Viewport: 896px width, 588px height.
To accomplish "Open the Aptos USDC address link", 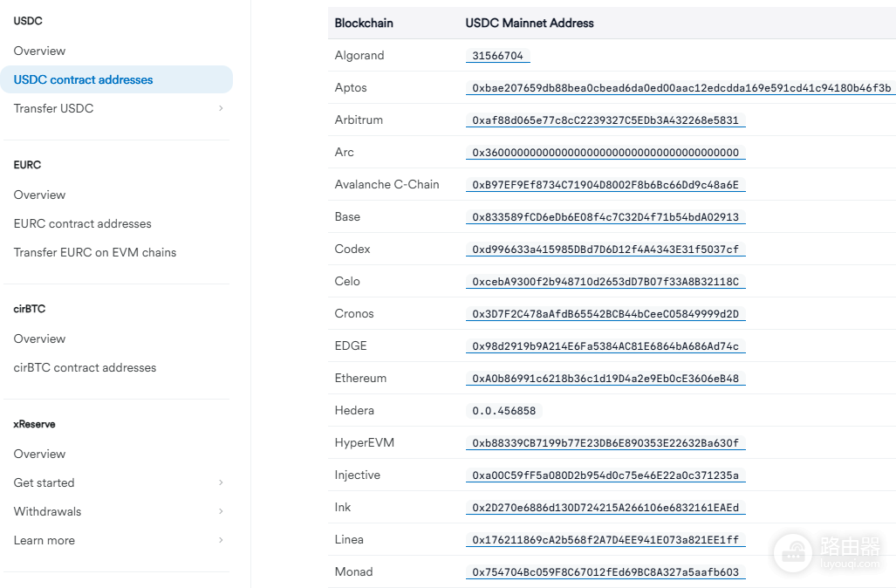I will point(681,87).
